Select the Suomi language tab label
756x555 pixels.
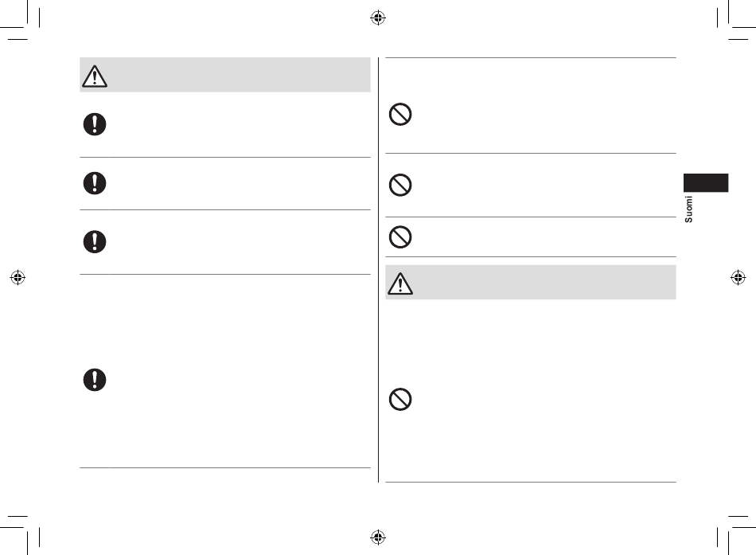[688, 209]
